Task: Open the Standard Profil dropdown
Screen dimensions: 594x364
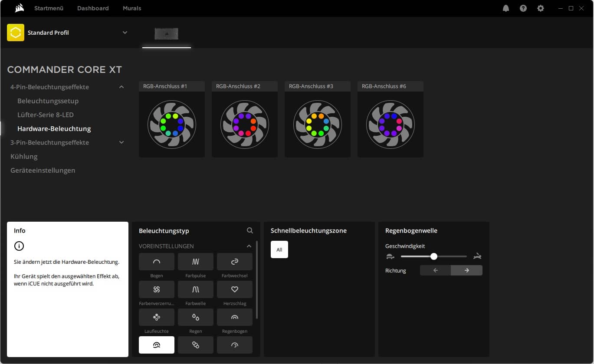Action: pyautogui.click(x=125, y=33)
